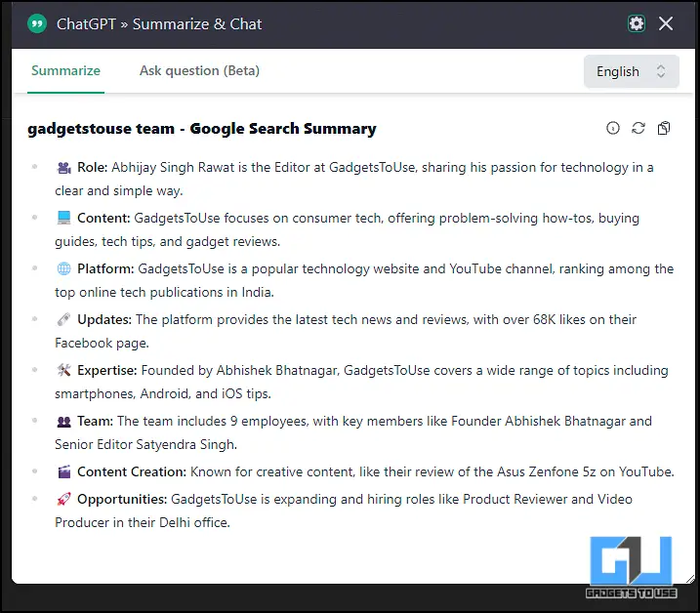Switch to the Summarize tab
Screen dimensions: 700x613
65,71
